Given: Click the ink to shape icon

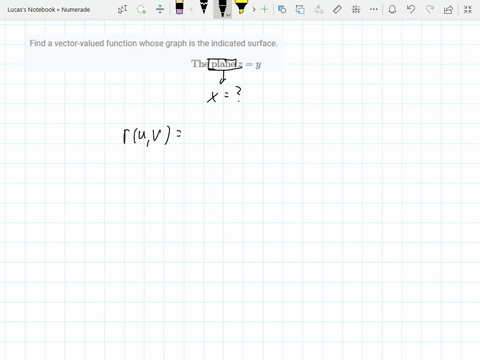Looking at the screenshot, I should [300, 9].
